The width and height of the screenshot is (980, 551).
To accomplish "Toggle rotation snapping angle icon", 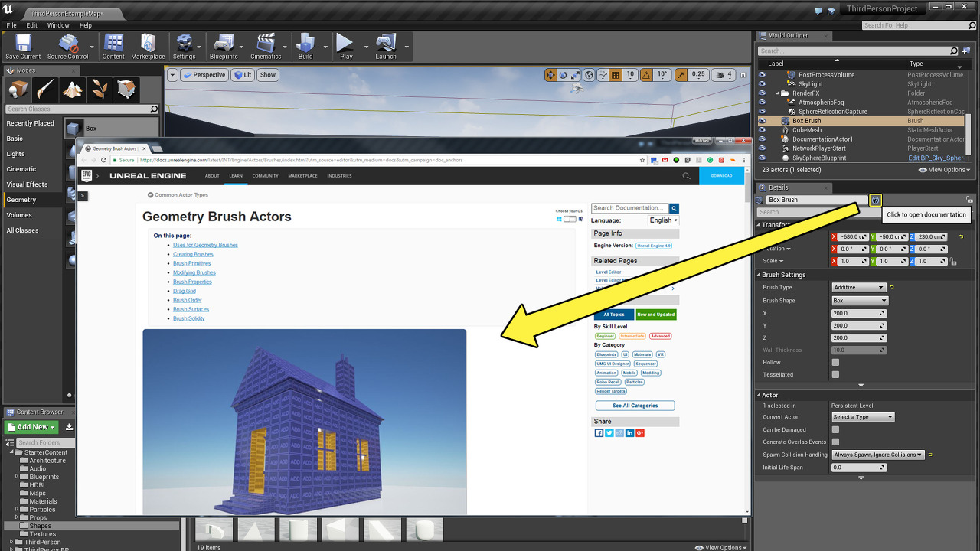I will (x=646, y=75).
